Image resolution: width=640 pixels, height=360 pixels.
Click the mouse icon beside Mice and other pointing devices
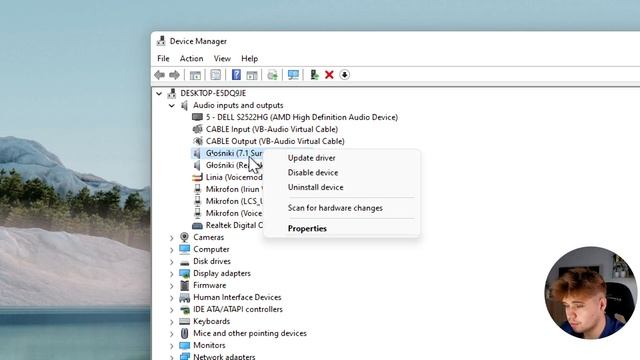(x=184, y=333)
